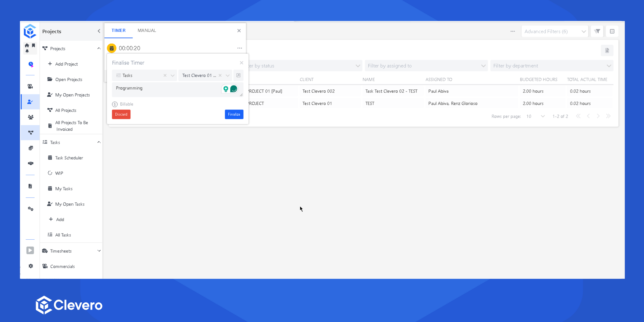644x322 pixels.
Task: Click the Clevero logo in sidebar
Action: [30, 31]
